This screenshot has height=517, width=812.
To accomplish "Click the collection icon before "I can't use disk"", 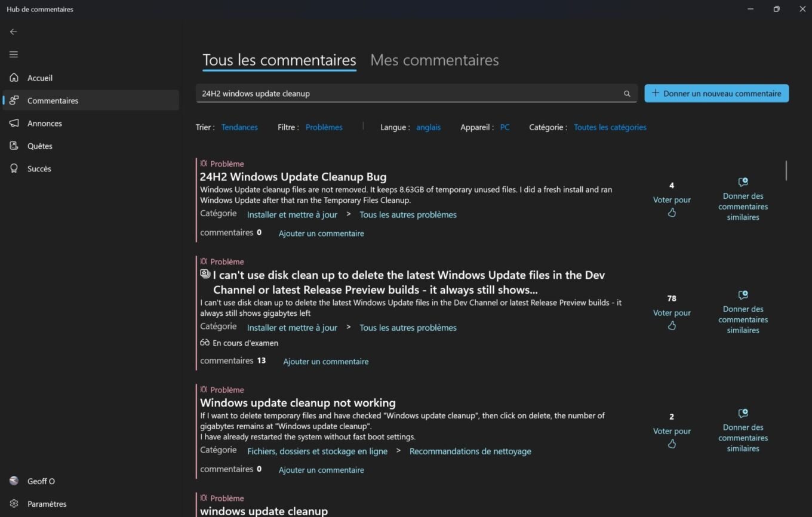I will [205, 274].
